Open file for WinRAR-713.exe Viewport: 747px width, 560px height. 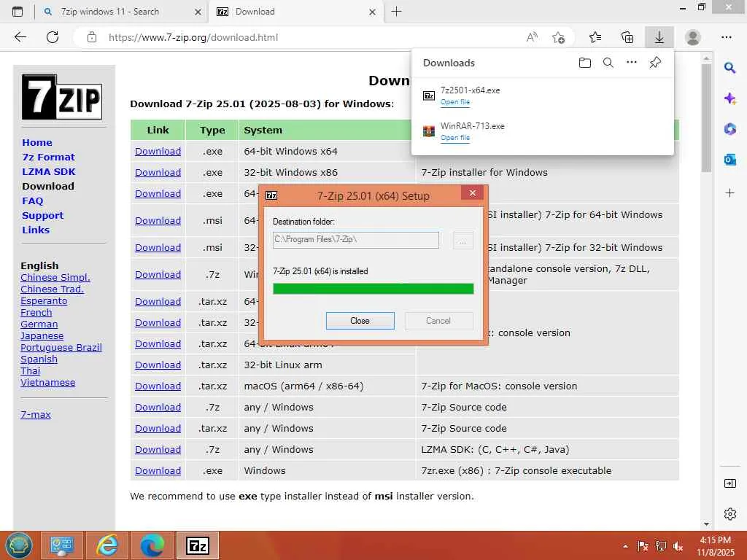455,138
